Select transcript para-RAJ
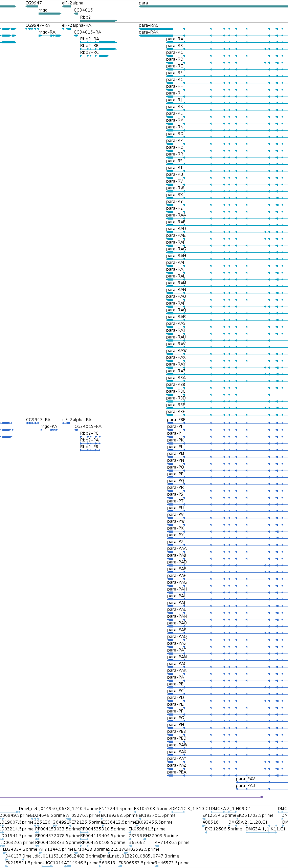The image size is (288, 868). point(175,269)
